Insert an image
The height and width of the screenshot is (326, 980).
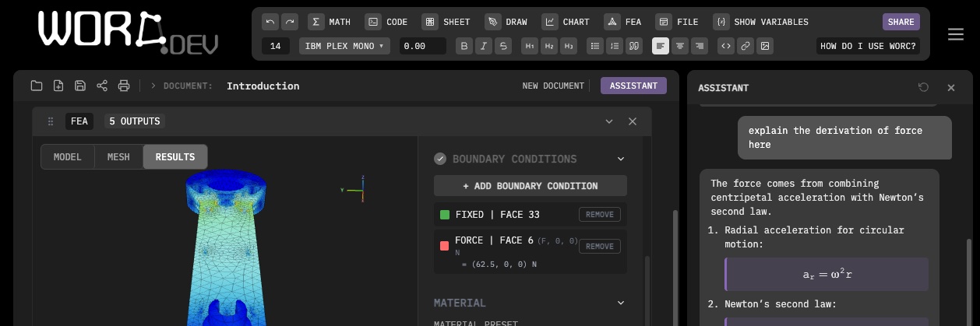[766, 46]
